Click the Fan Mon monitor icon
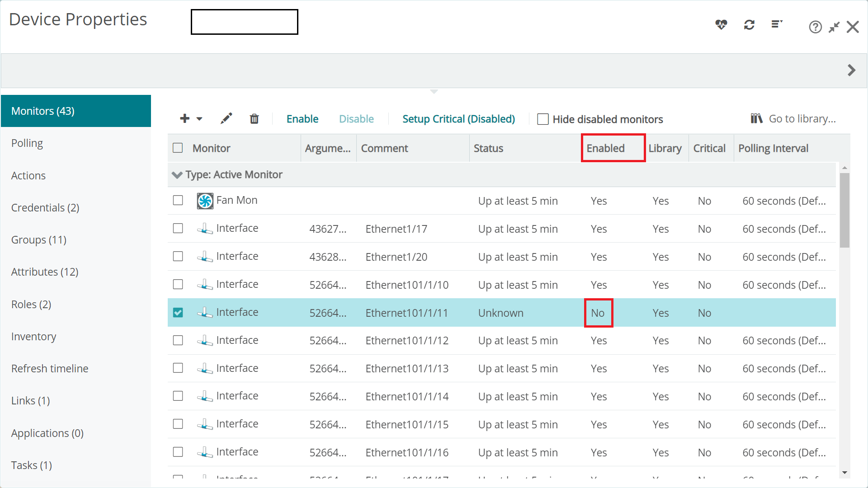Image resolution: width=868 pixels, height=488 pixels. [205, 201]
